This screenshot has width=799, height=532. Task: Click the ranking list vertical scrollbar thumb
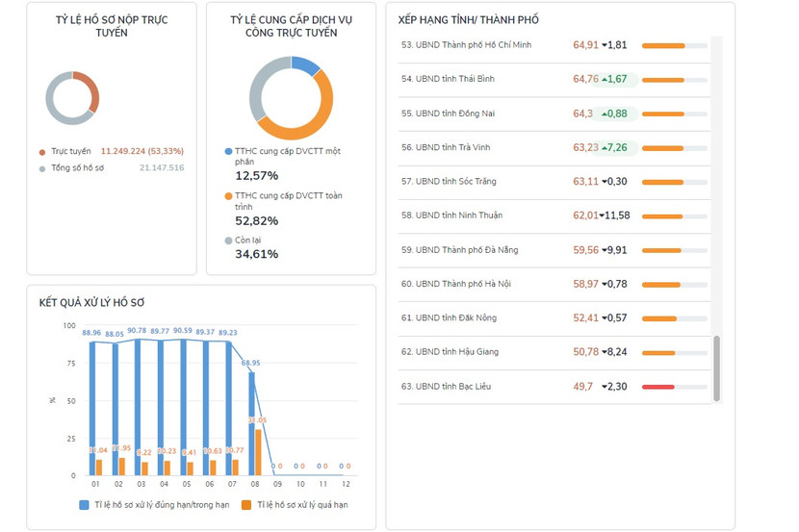tap(715, 368)
